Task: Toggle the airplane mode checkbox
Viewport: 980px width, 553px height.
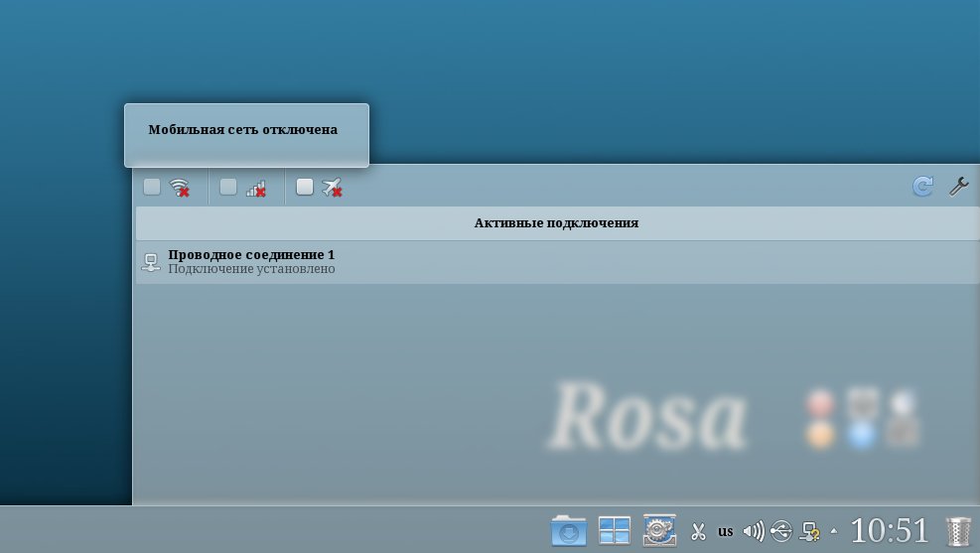Action: (305, 187)
